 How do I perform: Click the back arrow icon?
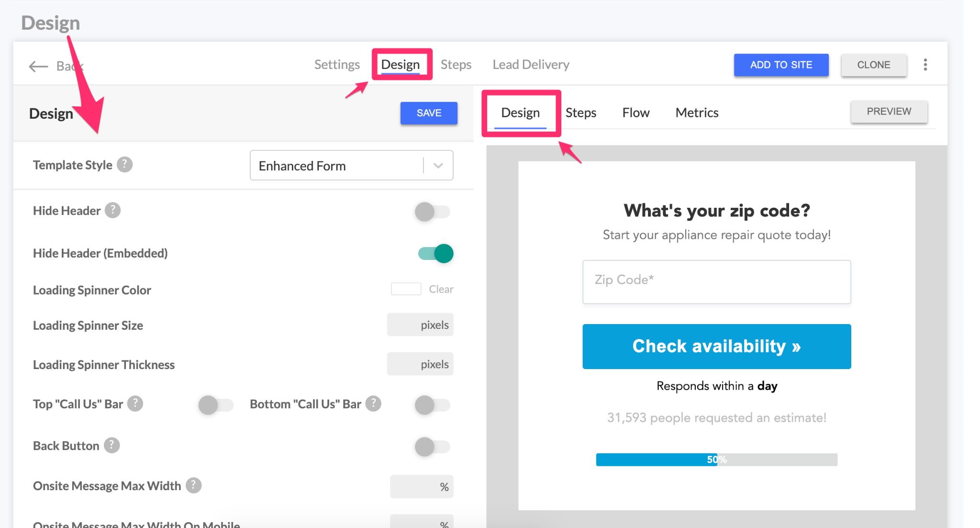coord(38,66)
